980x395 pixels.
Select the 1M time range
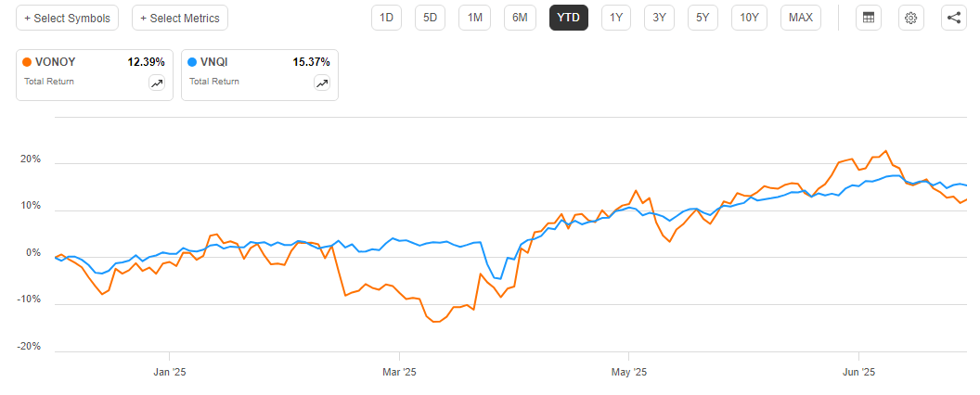[475, 18]
